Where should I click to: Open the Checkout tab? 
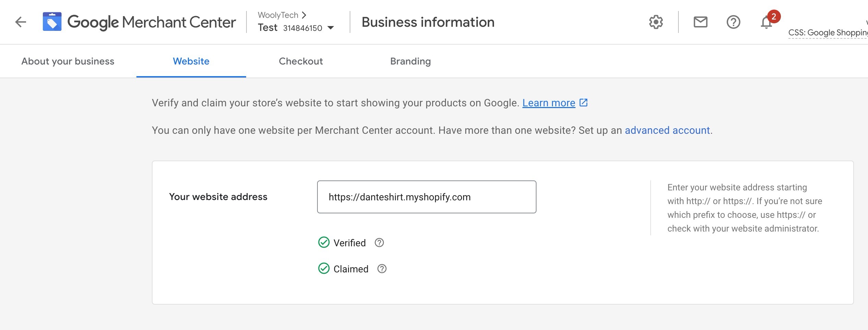301,61
